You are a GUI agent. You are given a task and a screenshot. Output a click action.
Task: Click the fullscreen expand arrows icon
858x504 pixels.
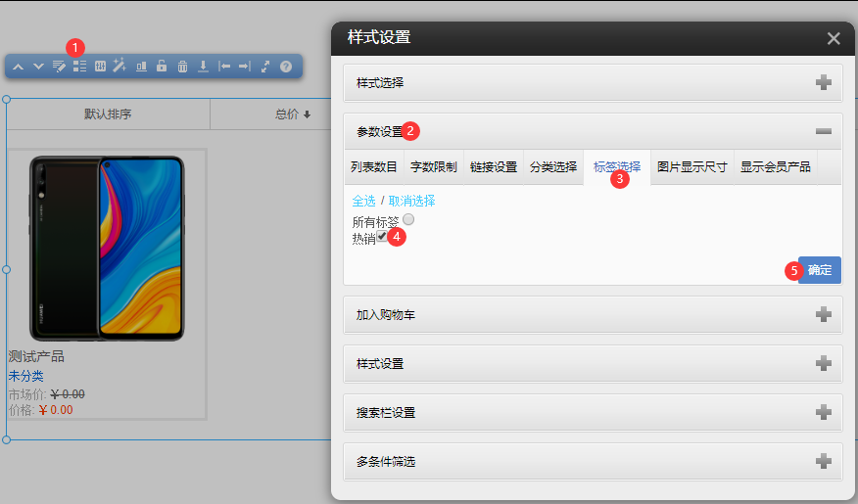pos(265,67)
